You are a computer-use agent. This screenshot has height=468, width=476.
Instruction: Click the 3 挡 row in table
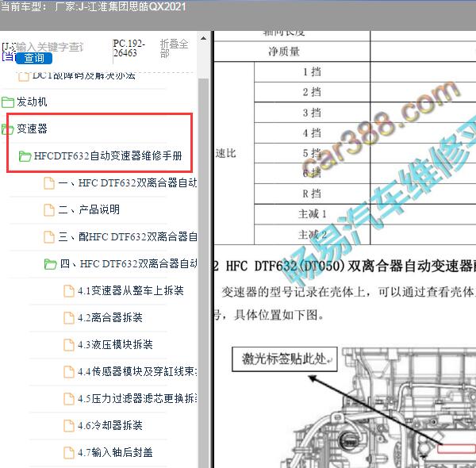pyautogui.click(x=312, y=113)
